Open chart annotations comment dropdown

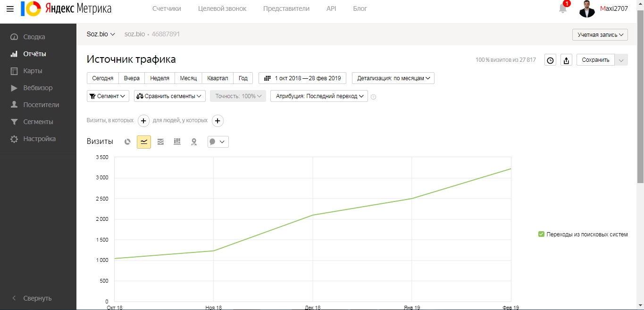218,142
